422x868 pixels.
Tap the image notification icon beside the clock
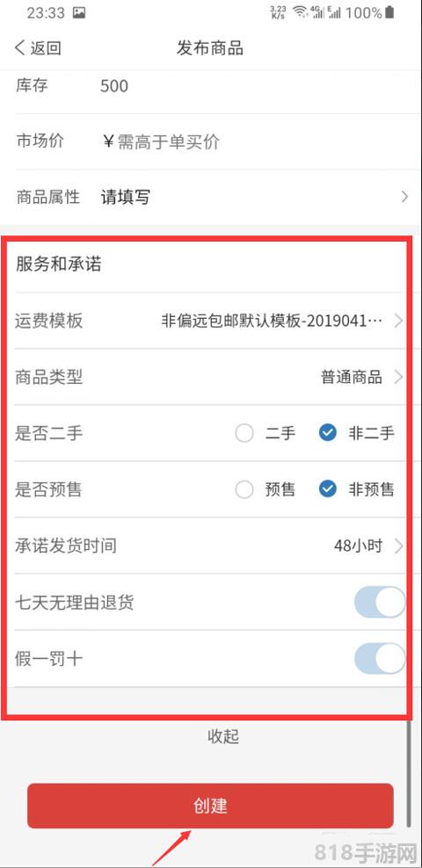point(79,13)
